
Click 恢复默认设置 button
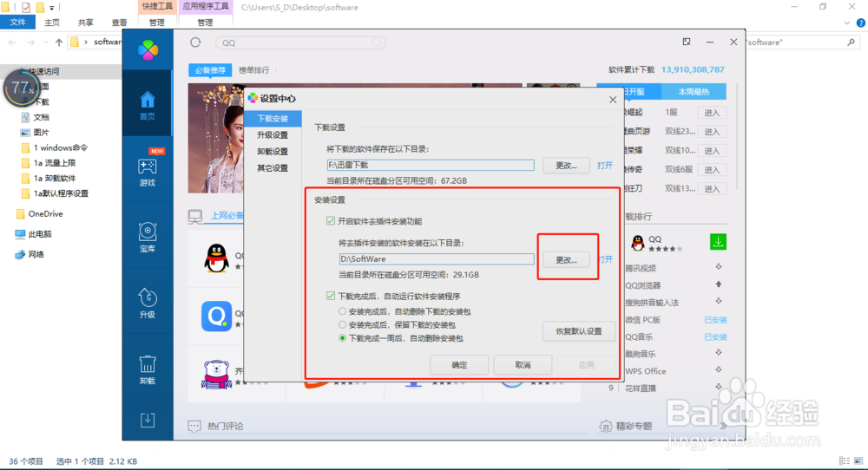coord(579,330)
